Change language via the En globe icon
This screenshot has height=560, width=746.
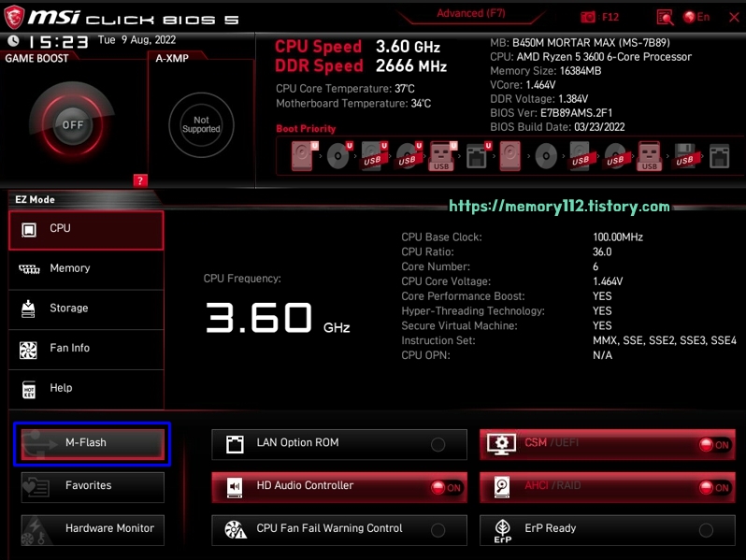click(696, 17)
